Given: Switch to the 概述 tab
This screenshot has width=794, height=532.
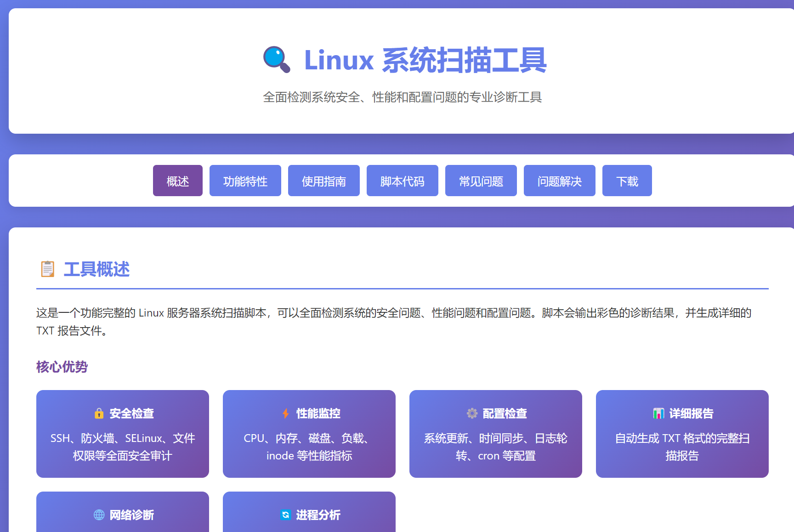Looking at the screenshot, I should (178, 181).
